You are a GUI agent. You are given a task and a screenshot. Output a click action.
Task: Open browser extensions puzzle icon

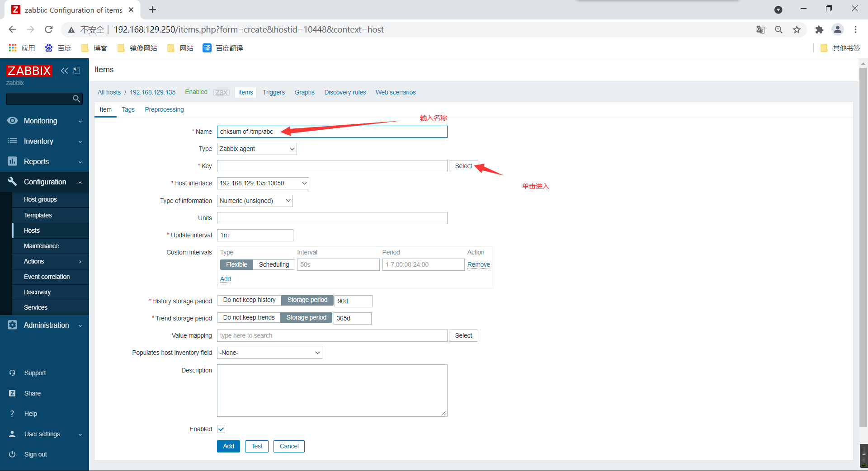point(819,29)
